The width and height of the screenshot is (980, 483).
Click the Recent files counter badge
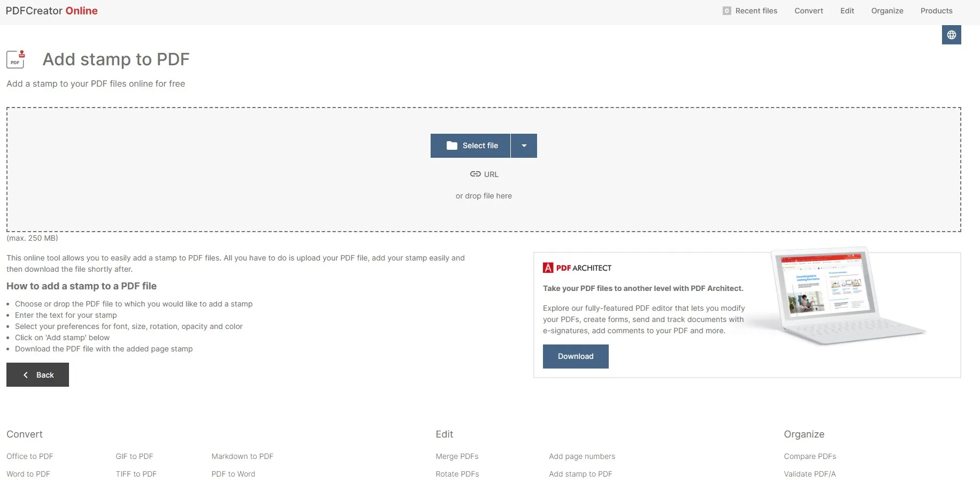click(726, 10)
